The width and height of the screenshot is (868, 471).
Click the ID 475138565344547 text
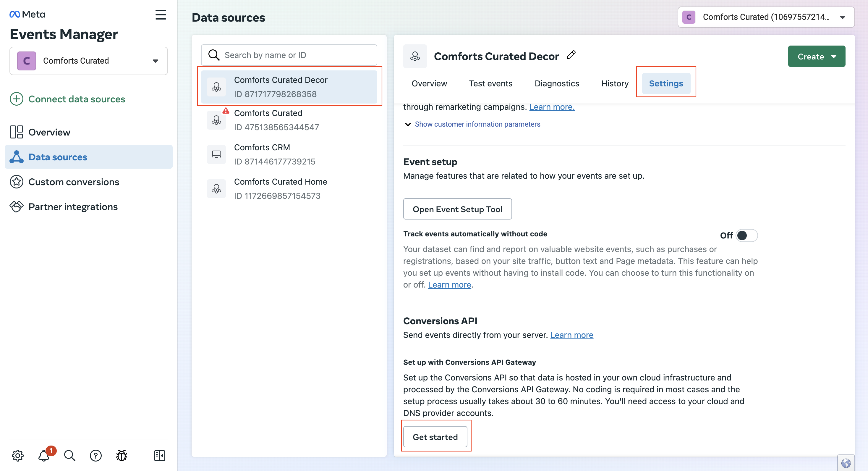(x=276, y=127)
